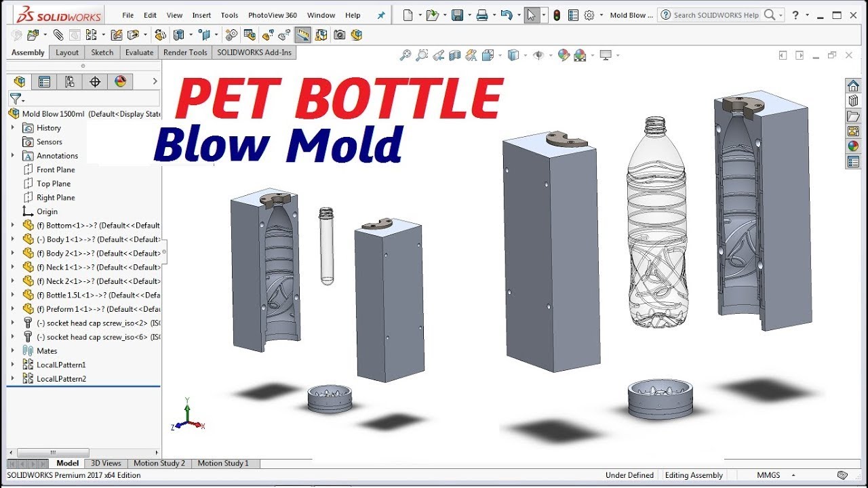Toggle the Select arrow cursor tool

click(x=531, y=15)
